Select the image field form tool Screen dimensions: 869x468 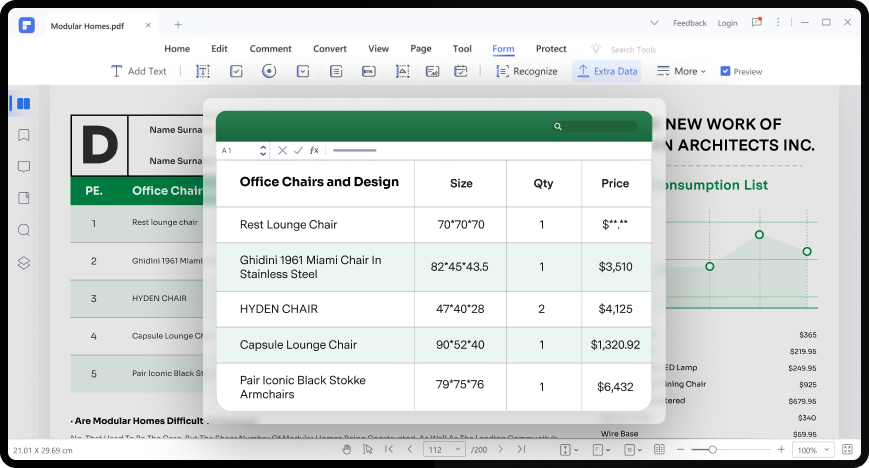pyautogui.click(x=402, y=71)
